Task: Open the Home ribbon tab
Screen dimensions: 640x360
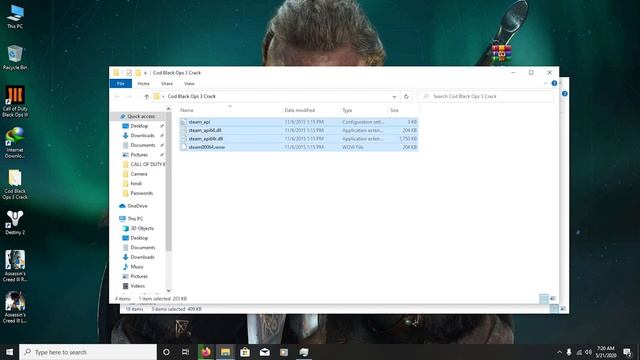Action: pos(143,83)
